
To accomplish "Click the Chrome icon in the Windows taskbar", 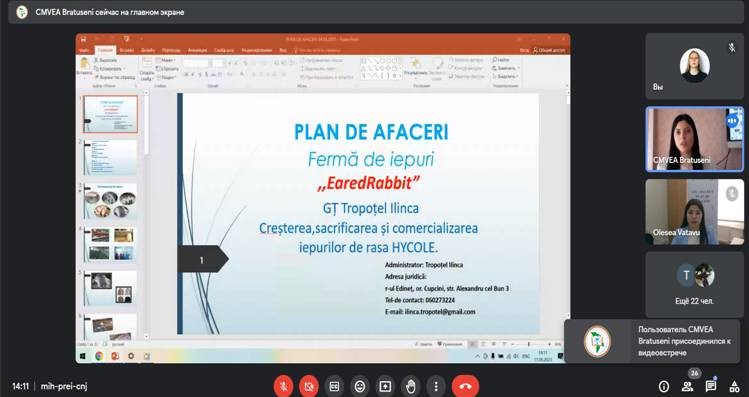I will tap(99, 356).
